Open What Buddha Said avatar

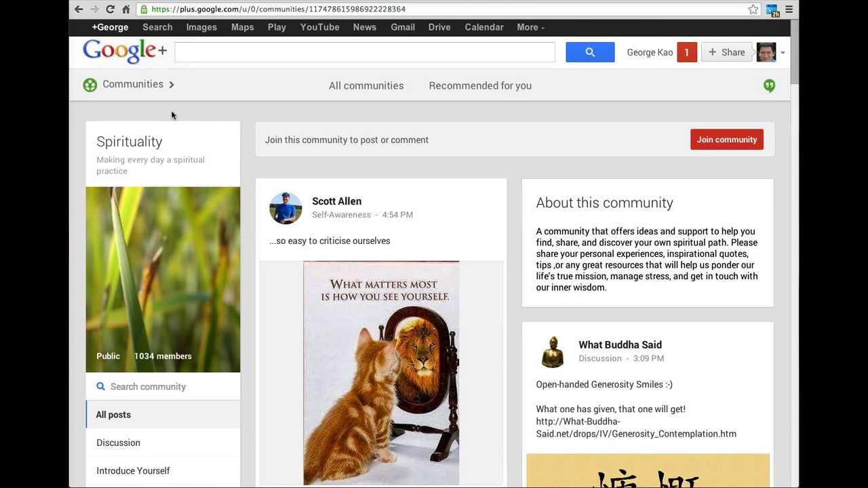pos(553,351)
